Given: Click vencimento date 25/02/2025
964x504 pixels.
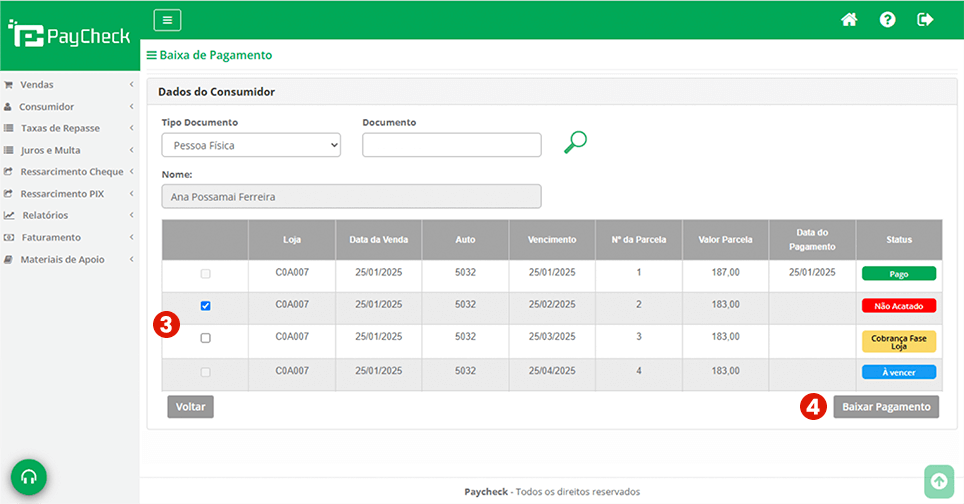Looking at the screenshot, I should [552, 304].
